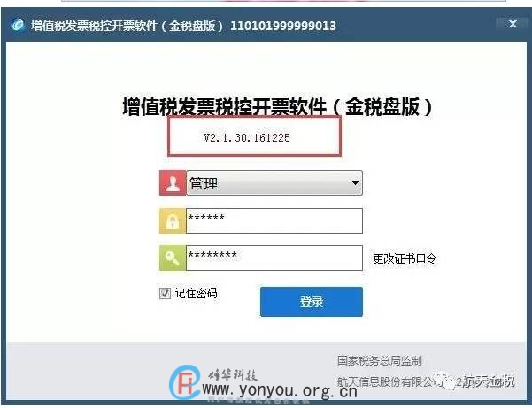Click the 登录 login button

coord(312,302)
